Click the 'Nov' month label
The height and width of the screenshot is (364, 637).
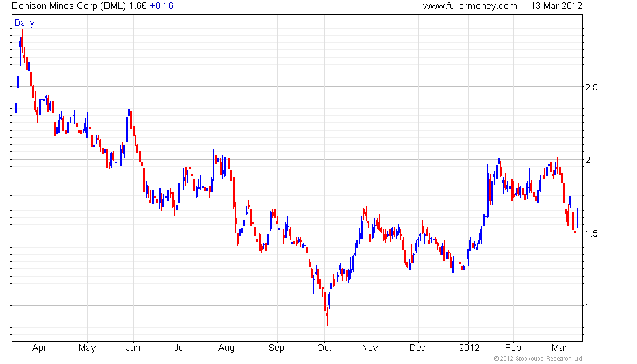click(370, 348)
